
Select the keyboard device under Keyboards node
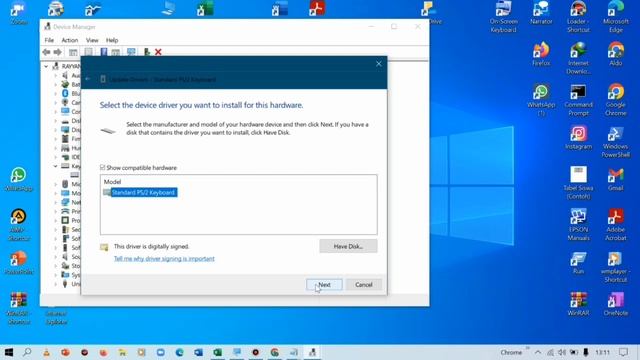pyautogui.click(x=75, y=175)
